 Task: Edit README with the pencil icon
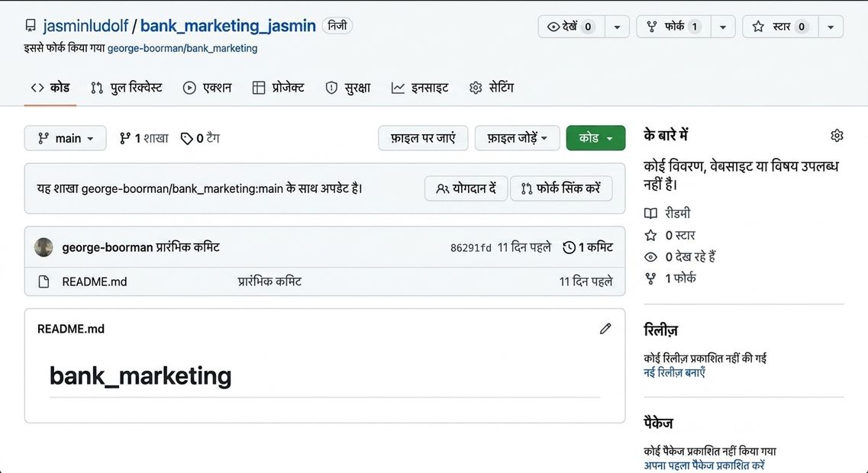[x=605, y=329]
